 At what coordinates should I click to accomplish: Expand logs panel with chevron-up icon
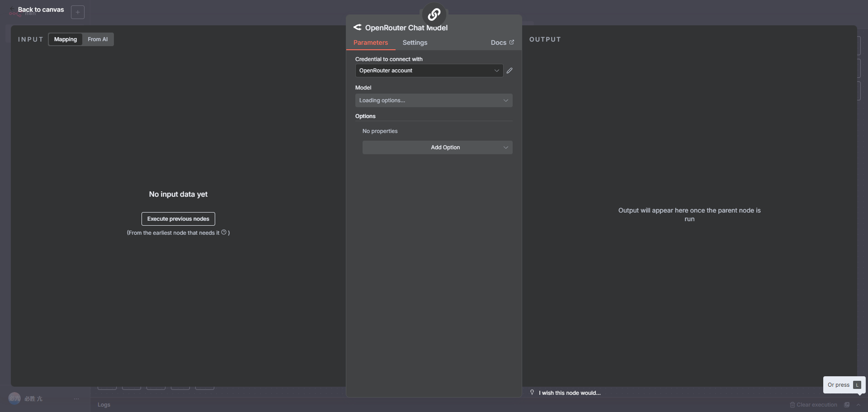click(859, 405)
